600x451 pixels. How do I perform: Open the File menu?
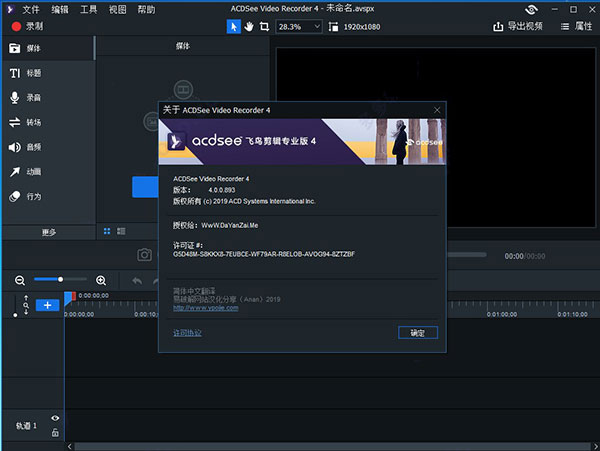[30, 9]
